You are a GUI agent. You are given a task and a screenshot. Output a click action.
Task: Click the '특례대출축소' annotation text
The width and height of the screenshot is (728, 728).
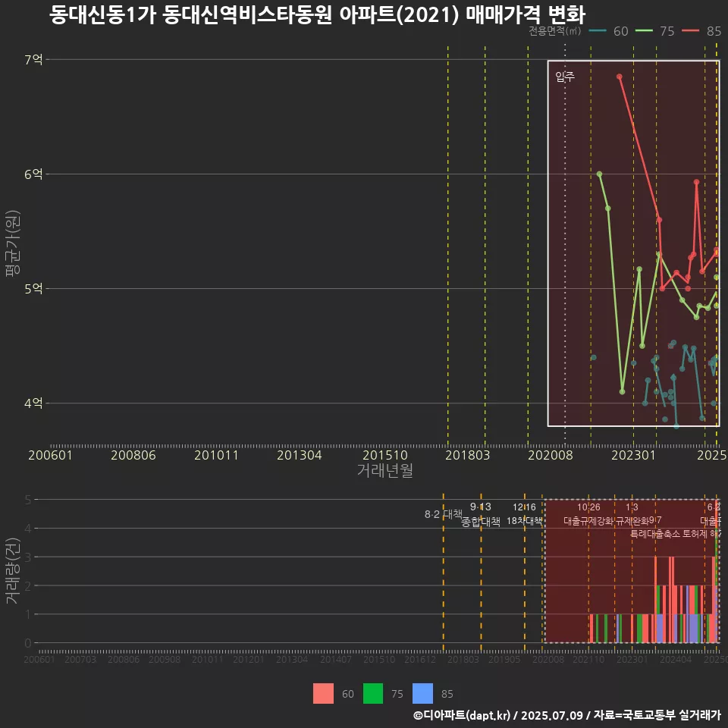(x=655, y=534)
